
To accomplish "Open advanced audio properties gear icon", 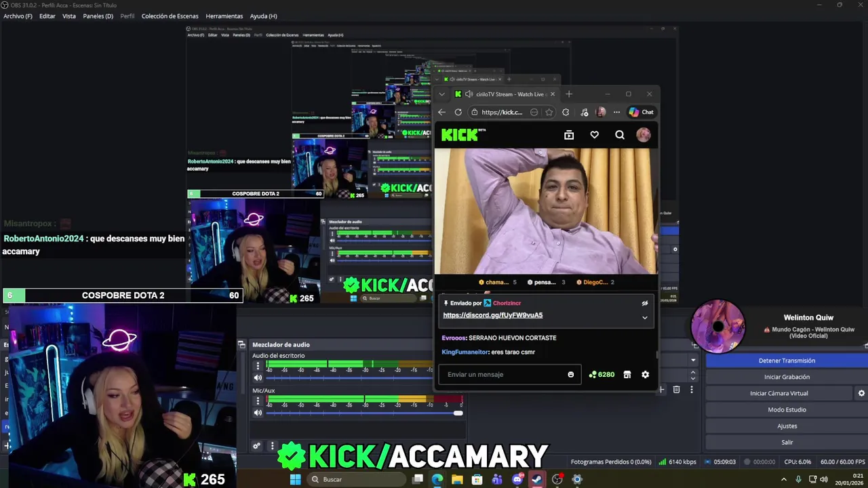I will tap(256, 446).
